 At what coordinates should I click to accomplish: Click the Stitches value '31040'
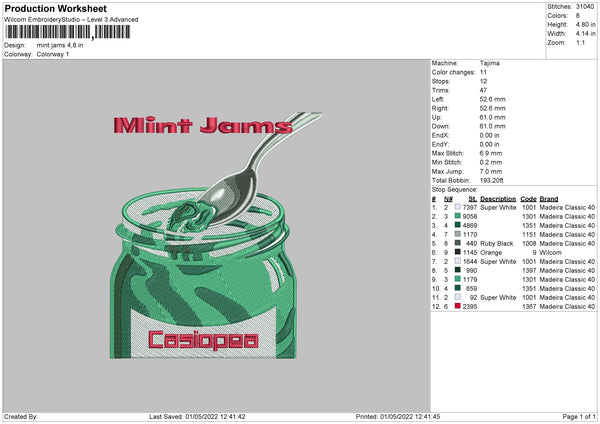point(585,7)
